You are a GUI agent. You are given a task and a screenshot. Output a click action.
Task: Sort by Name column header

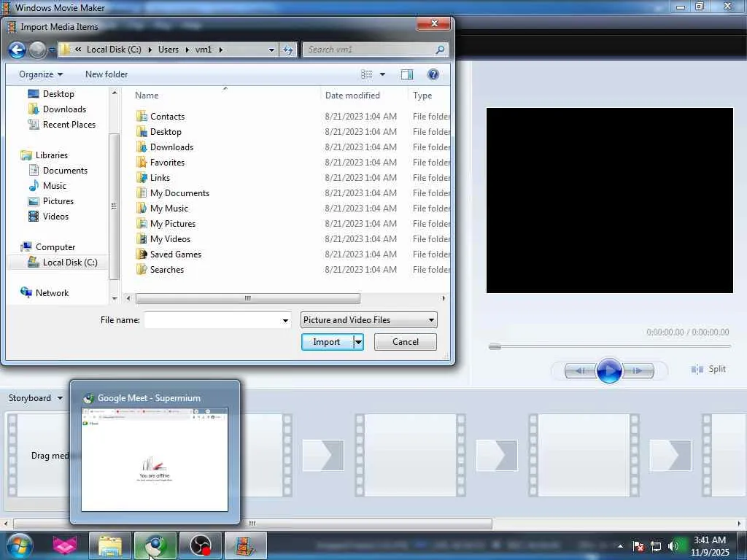click(x=147, y=96)
